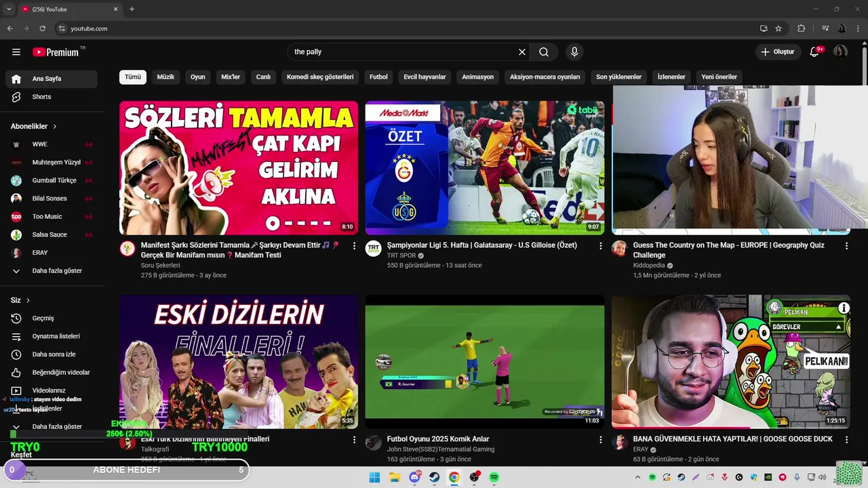Click the Kiddopedia channel avatar

click(619, 249)
